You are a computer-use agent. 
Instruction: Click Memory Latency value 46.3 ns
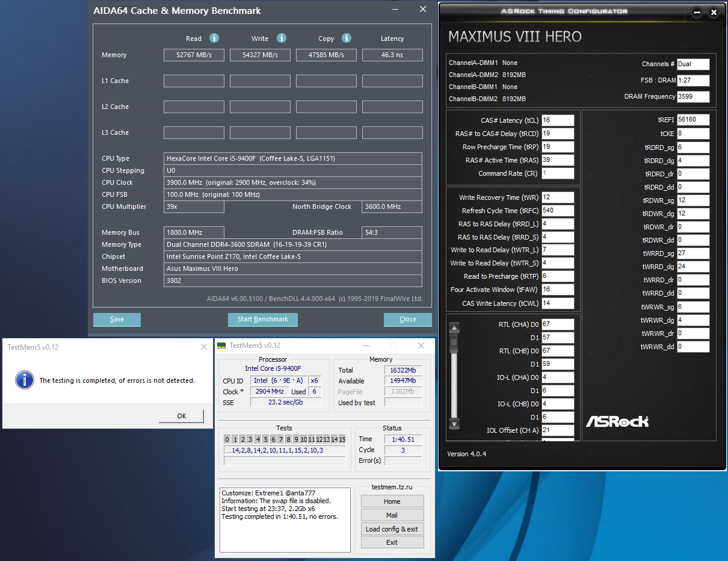[x=392, y=55]
